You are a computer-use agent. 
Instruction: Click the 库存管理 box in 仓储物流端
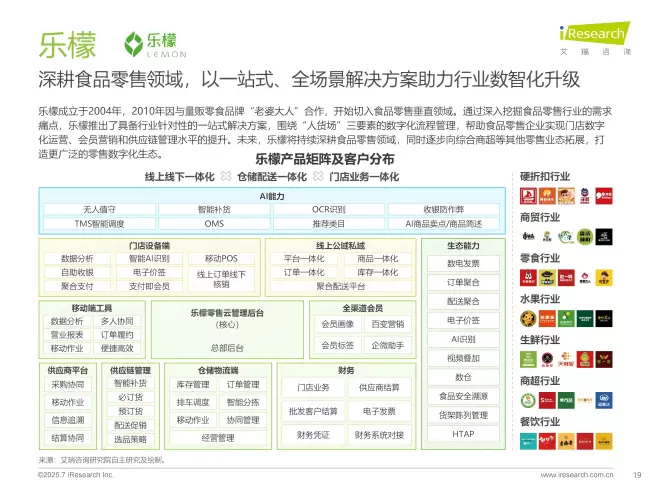click(193, 385)
